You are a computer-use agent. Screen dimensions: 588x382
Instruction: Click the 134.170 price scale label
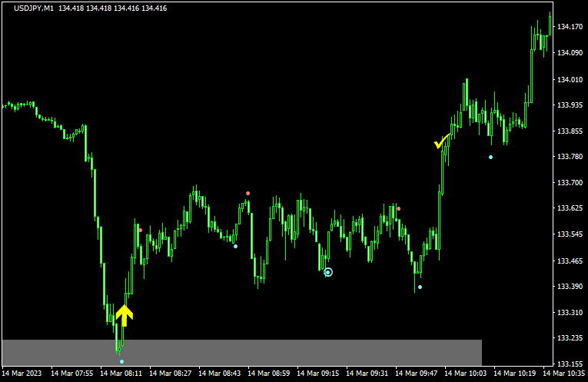pos(570,27)
